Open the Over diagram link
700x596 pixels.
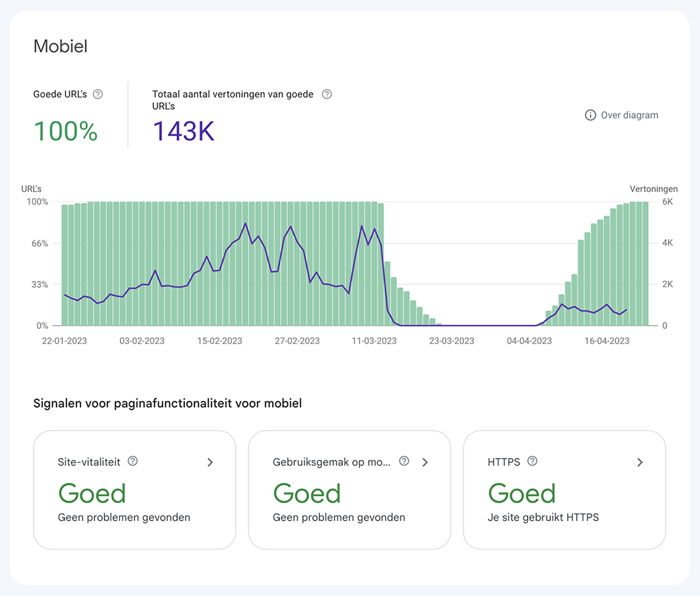629,116
